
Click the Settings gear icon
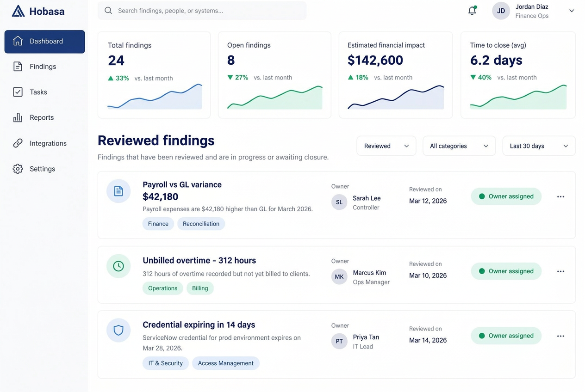coord(18,169)
